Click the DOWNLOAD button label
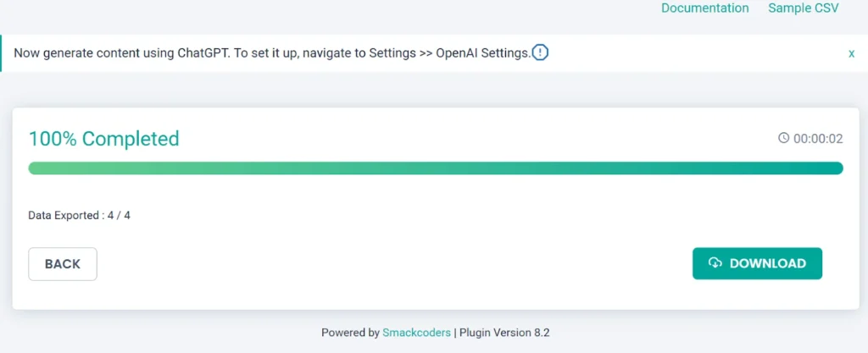 pyautogui.click(x=767, y=263)
